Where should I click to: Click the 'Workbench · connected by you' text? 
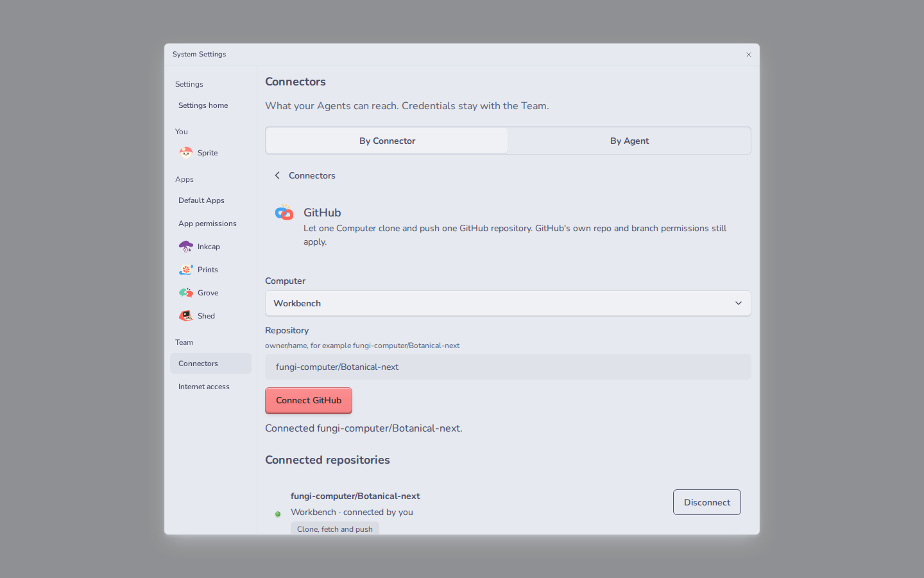352,512
